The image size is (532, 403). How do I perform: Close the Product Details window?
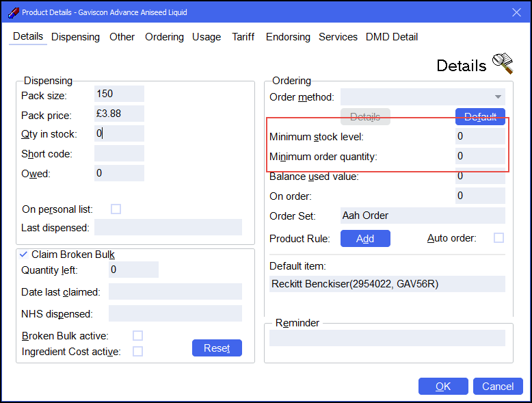pyautogui.click(x=516, y=12)
